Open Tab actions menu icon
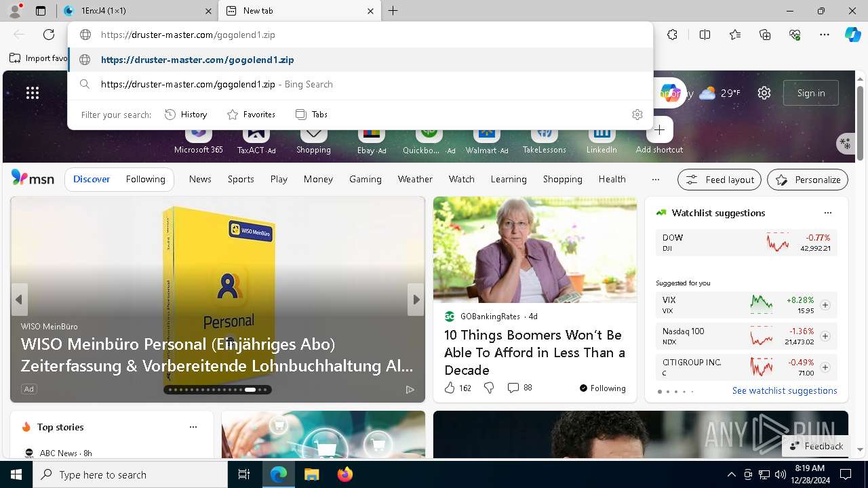 click(x=41, y=11)
